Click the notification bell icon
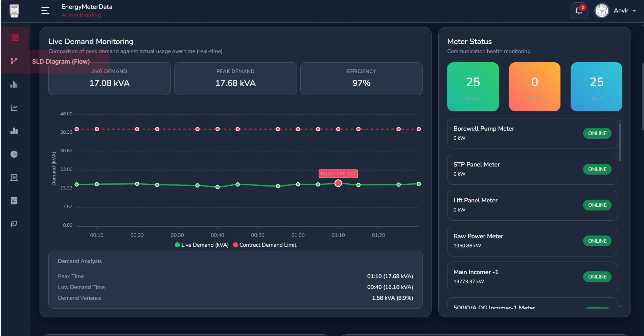 578,10
